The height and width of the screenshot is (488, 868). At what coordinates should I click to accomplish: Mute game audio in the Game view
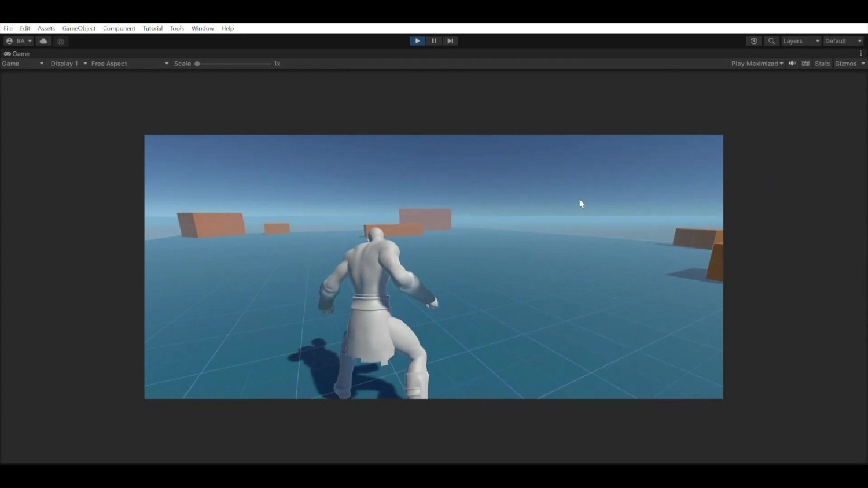pos(792,64)
